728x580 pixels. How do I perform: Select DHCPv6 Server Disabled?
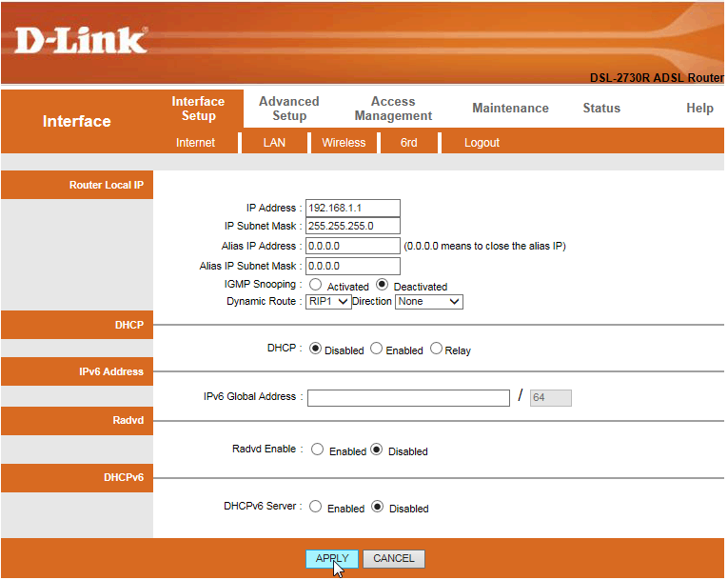[x=378, y=507]
